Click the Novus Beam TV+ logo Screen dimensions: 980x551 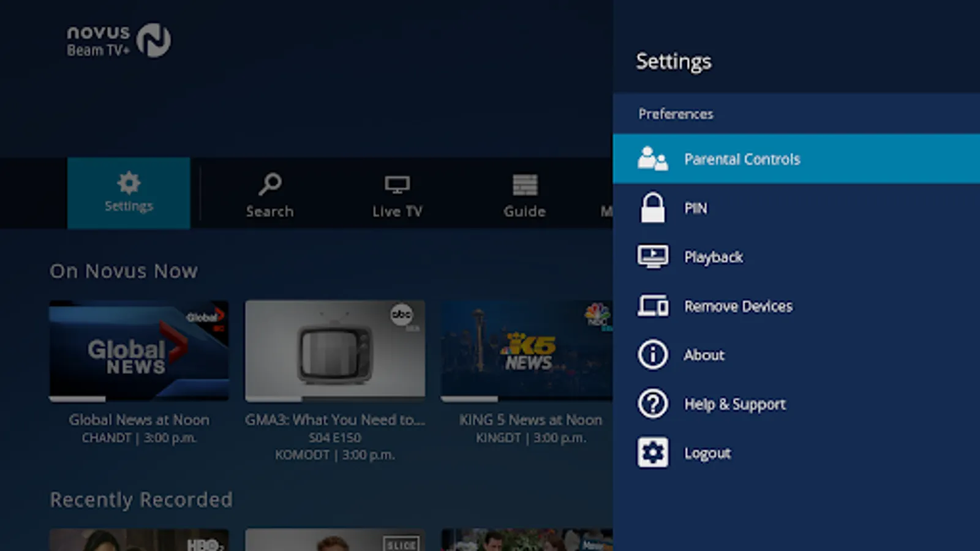[119, 40]
